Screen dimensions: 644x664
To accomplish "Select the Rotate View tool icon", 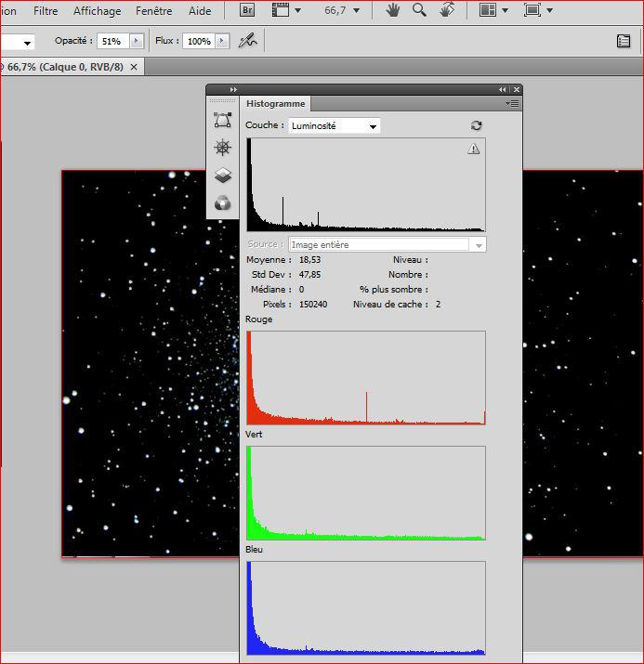I will pyautogui.click(x=447, y=9).
